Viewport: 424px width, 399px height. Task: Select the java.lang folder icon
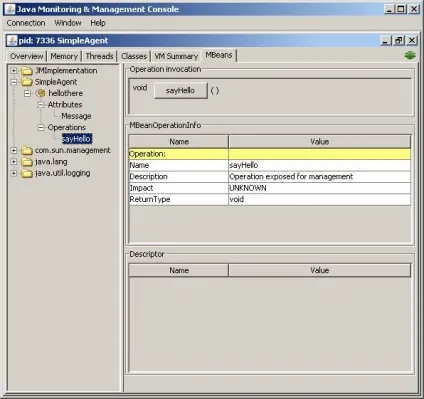click(x=27, y=162)
